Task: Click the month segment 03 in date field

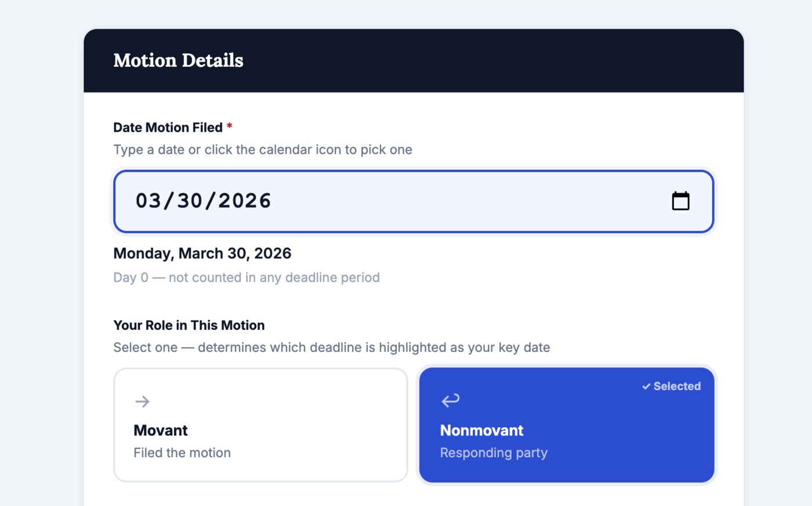Action: [x=148, y=201]
